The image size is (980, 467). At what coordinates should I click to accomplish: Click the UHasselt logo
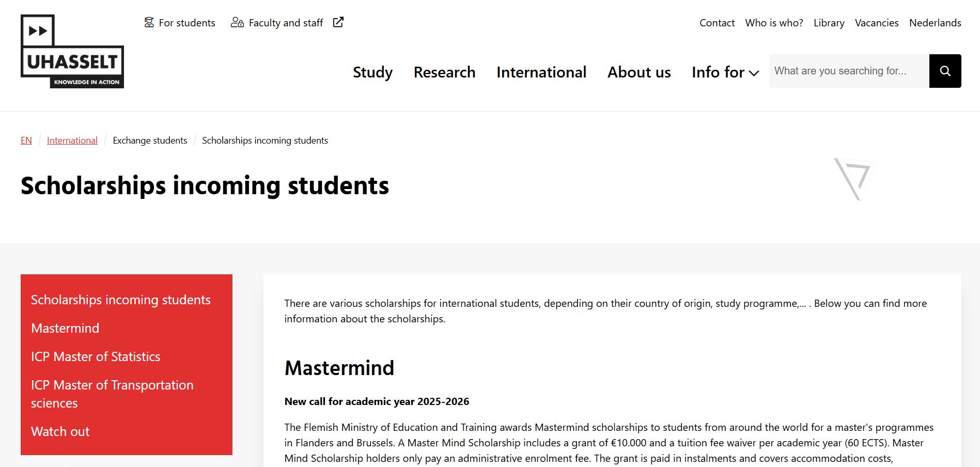point(72,52)
